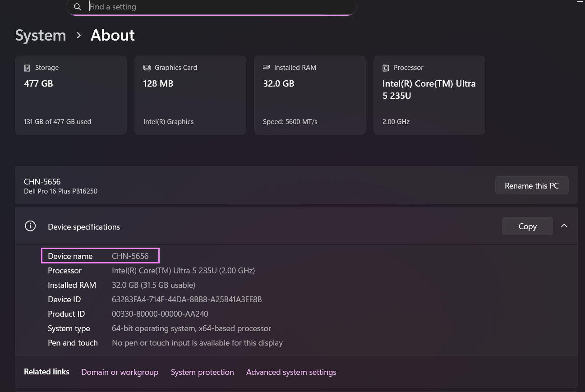585x392 pixels.
Task: Open the Installed RAM 32.0 GB card
Action: (310, 95)
